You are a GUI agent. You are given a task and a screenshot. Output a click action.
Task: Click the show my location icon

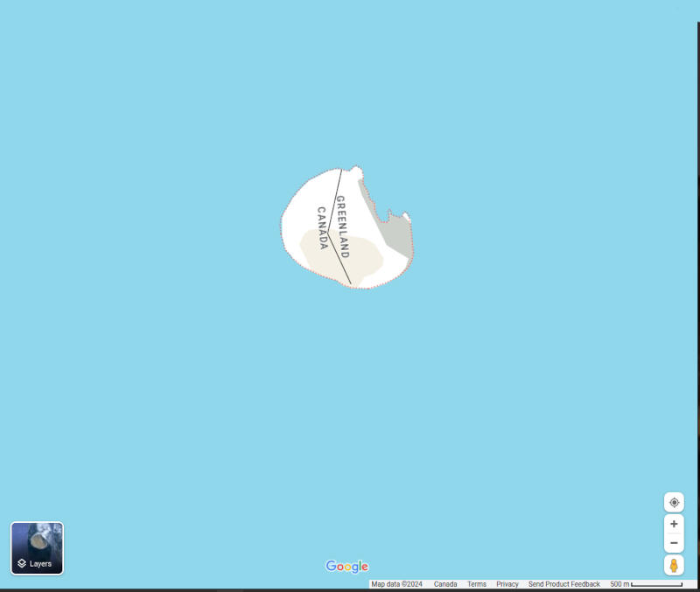(674, 502)
